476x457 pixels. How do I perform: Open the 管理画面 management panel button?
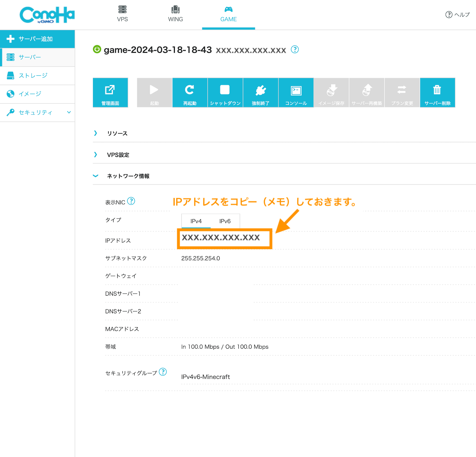coord(110,92)
